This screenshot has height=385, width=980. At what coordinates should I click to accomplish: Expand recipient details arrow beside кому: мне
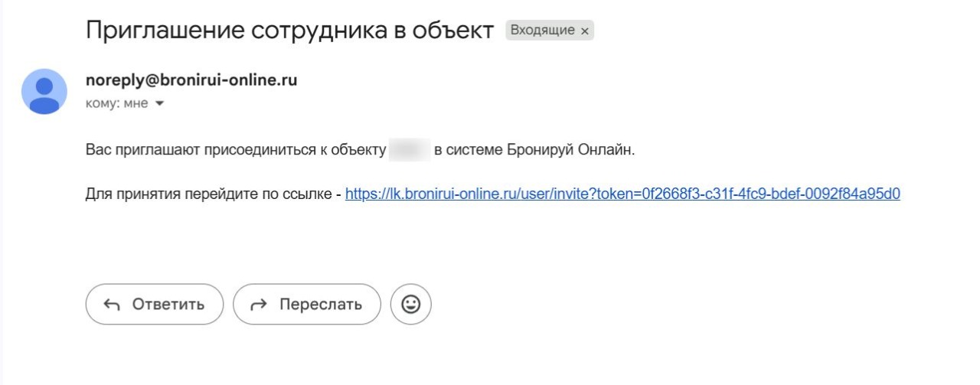coord(159,104)
